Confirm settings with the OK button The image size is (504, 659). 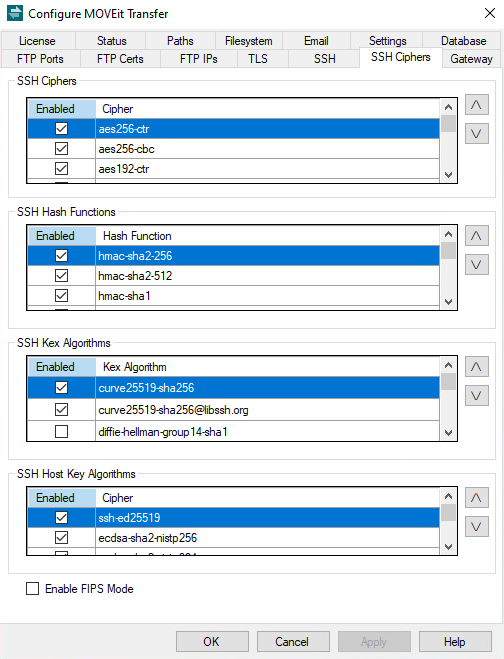click(212, 642)
